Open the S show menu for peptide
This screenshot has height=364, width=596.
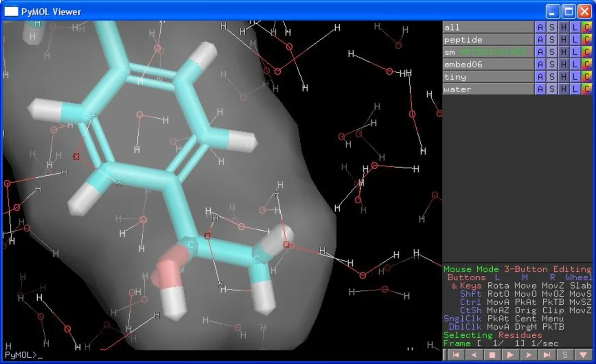[552, 40]
